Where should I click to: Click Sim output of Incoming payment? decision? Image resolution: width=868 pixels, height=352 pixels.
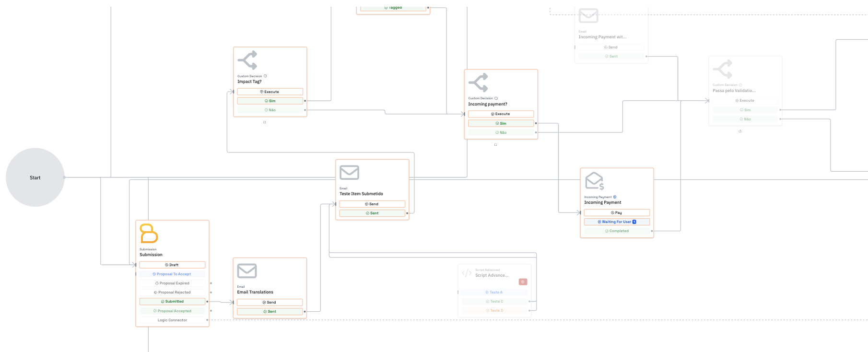[x=501, y=123]
